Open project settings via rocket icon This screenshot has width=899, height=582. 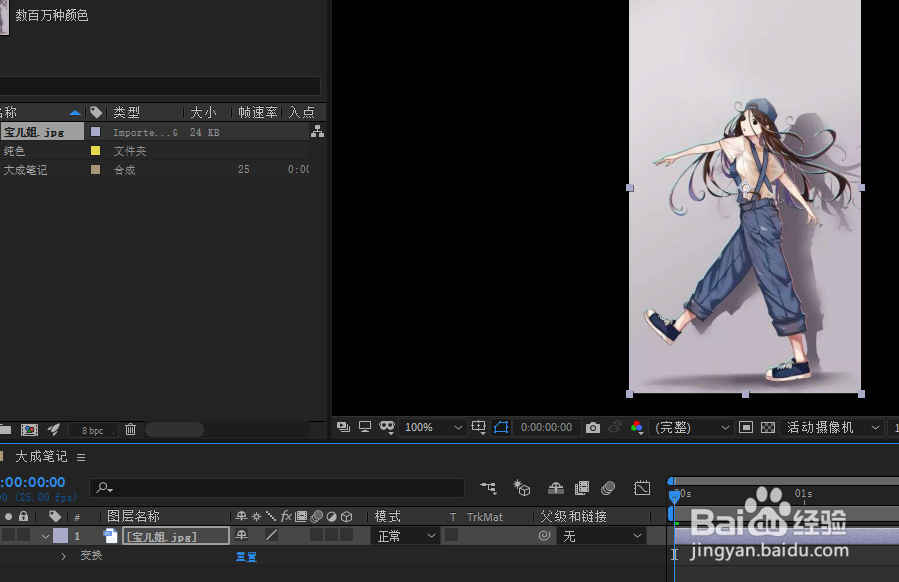(x=54, y=429)
